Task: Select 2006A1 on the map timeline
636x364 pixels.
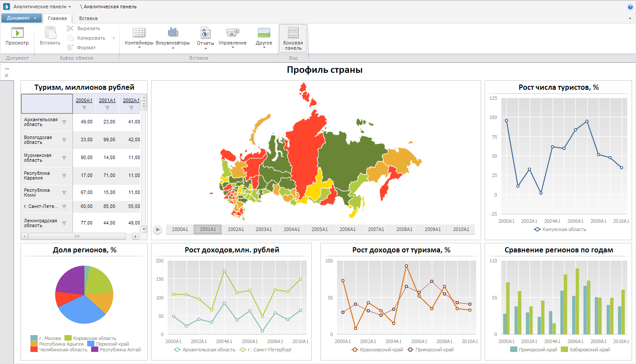Action: click(347, 229)
